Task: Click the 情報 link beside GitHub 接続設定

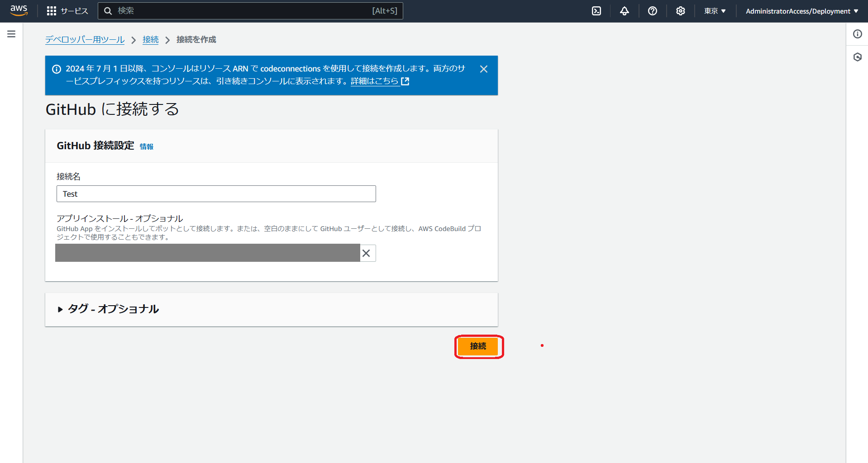Action: coord(146,146)
